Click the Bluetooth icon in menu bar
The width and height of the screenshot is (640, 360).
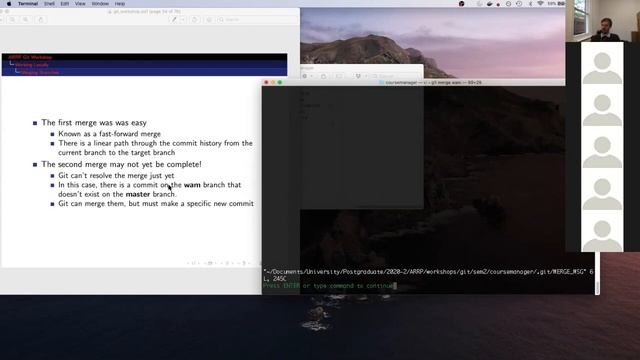click(x=530, y=4)
